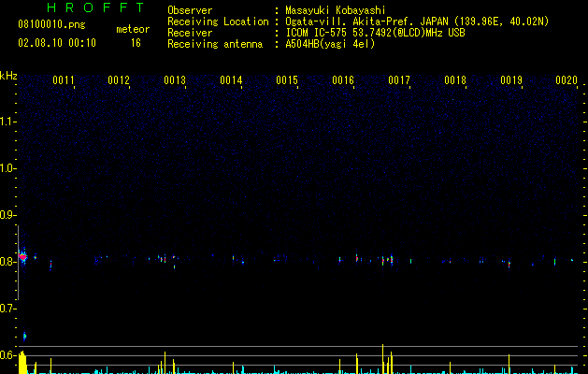This screenshot has width=588, height=374.
Task: Select the filename 08100010.png
Action: [51, 25]
